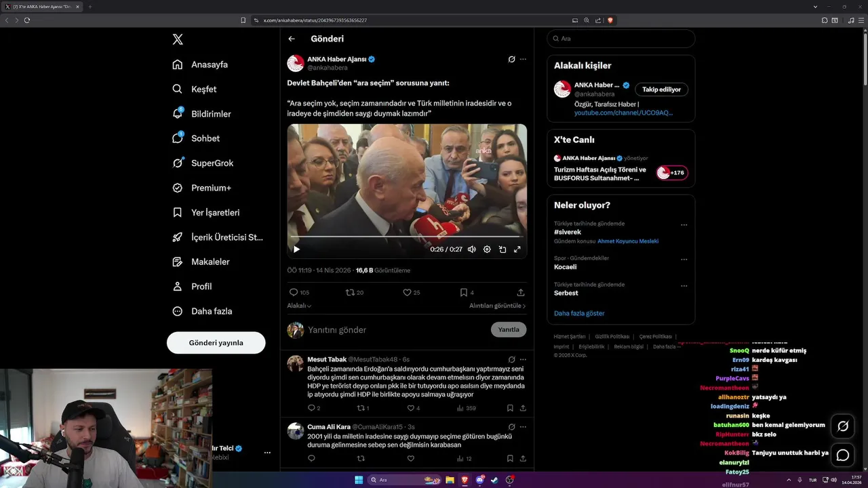Bookmark Mesut Tabak's reply
This screenshot has width=868, height=488.
tap(510, 408)
